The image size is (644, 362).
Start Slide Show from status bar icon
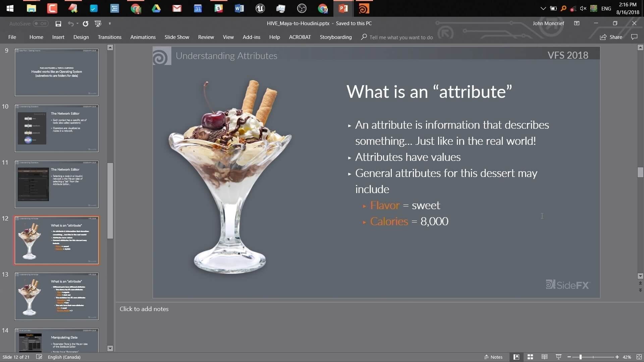(x=558, y=357)
